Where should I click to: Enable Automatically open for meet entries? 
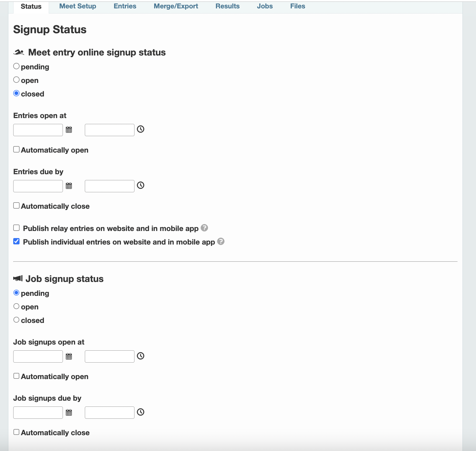[x=16, y=149]
